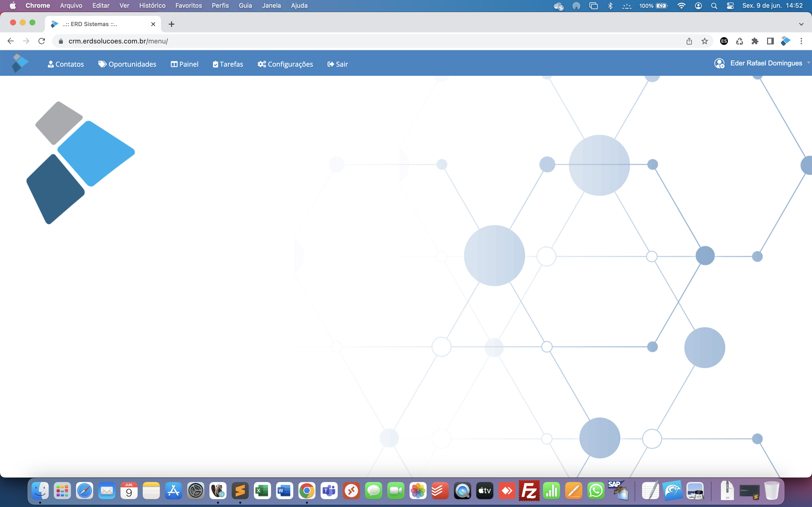812x507 pixels.
Task: Open the Chrome extensions puzzle icon
Action: click(755, 41)
